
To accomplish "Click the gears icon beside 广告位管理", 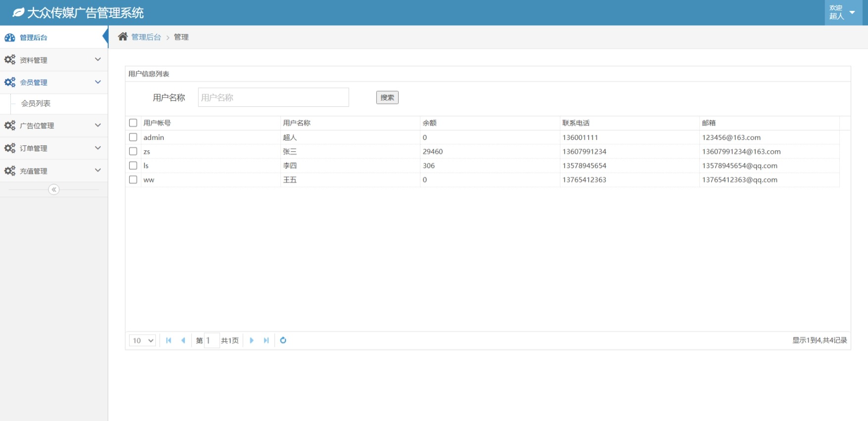I will point(9,126).
